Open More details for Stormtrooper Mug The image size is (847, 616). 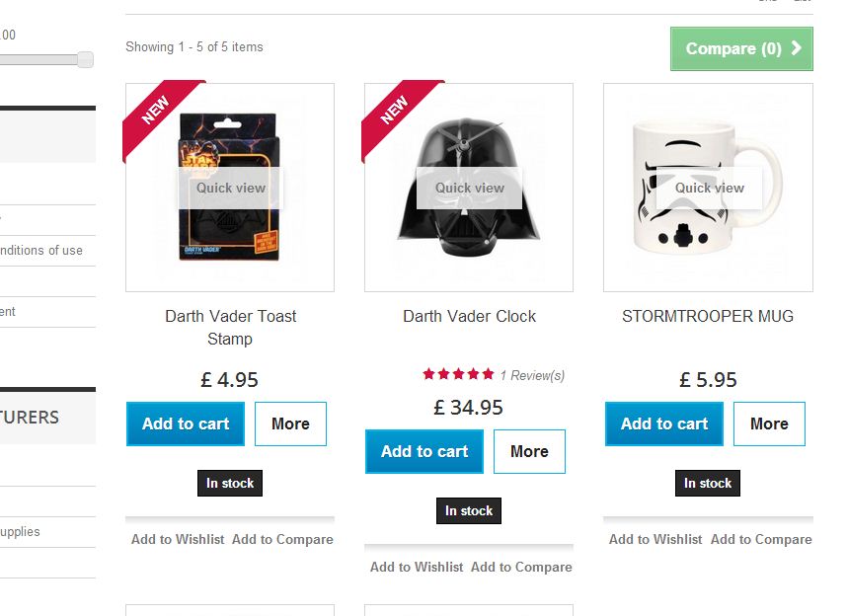coord(769,423)
